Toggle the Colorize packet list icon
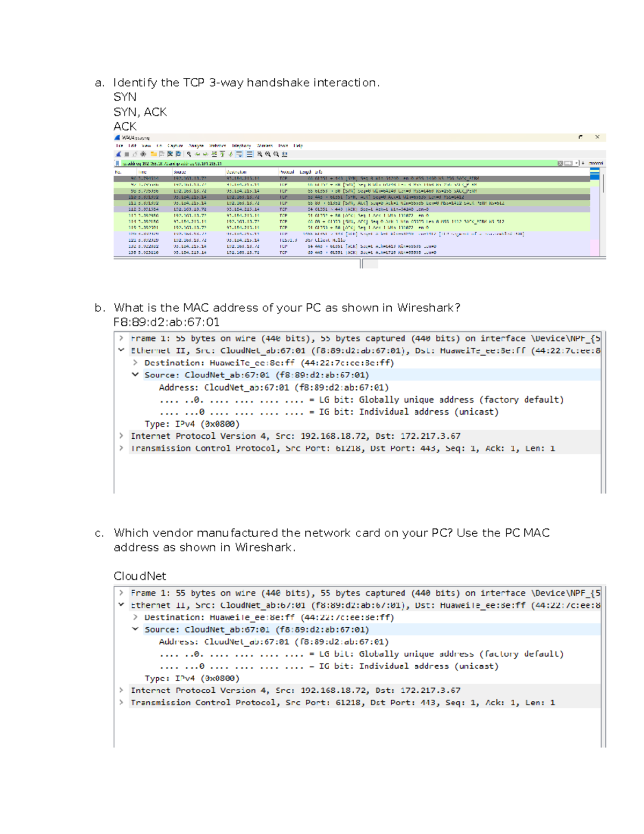This screenshot has width=644, height=834. [250, 154]
